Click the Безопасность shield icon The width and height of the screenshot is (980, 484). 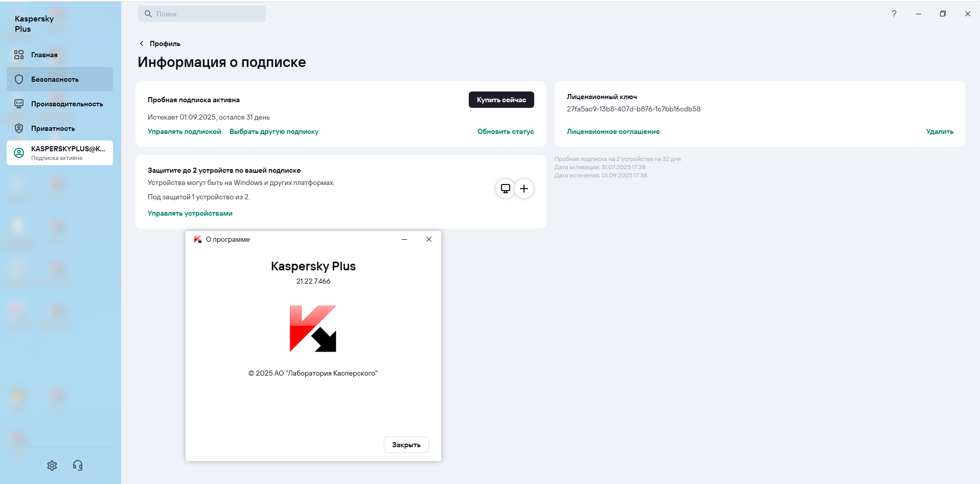pos(19,79)
